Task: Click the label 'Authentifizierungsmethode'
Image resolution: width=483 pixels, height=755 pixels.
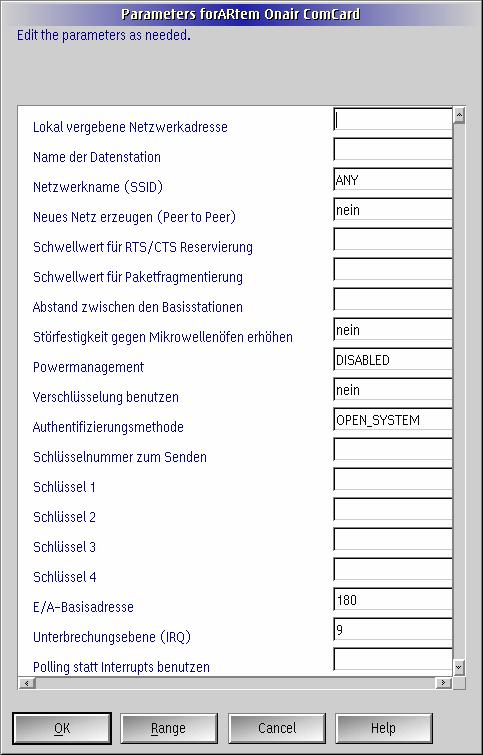Action: click(108, 427)
